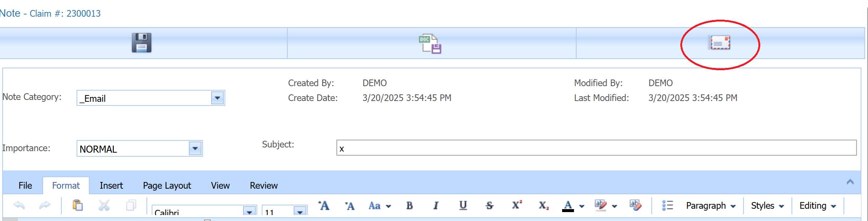
Task: Click the increase font size icon
Action: tap(324, 205)
